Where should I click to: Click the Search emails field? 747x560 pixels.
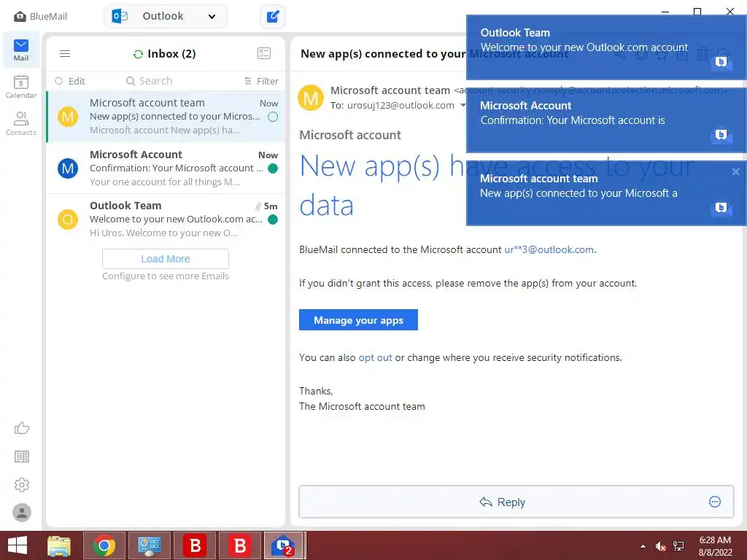click(x=149, y=81)
